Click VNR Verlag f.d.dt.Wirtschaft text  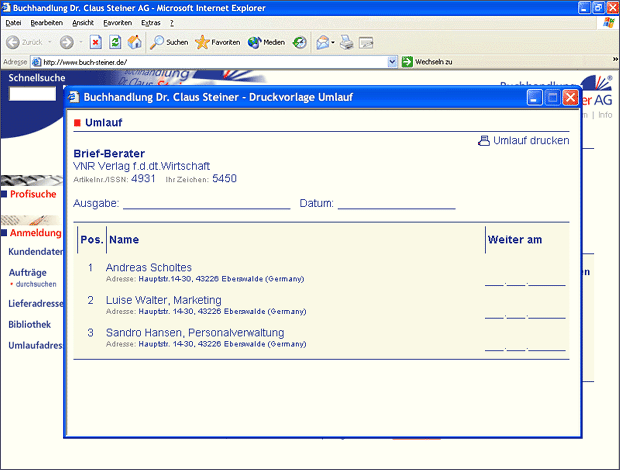142,166
